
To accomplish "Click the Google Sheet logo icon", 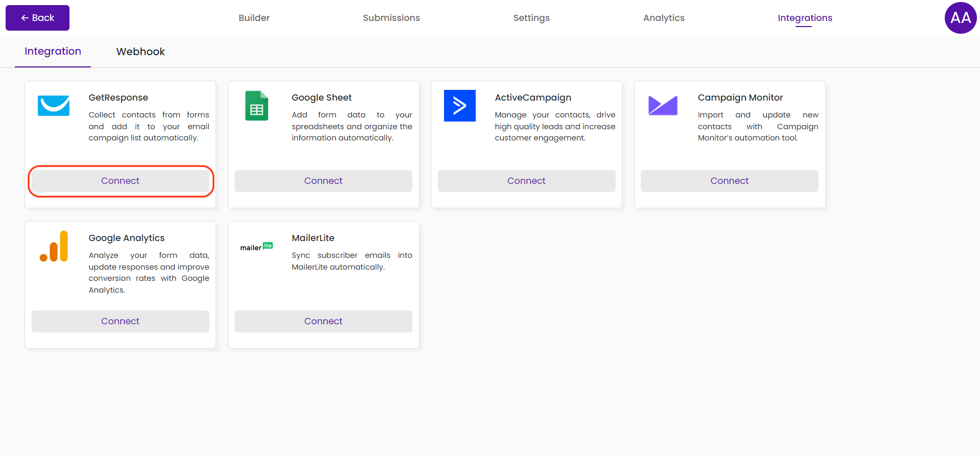I will click(256, 106).
